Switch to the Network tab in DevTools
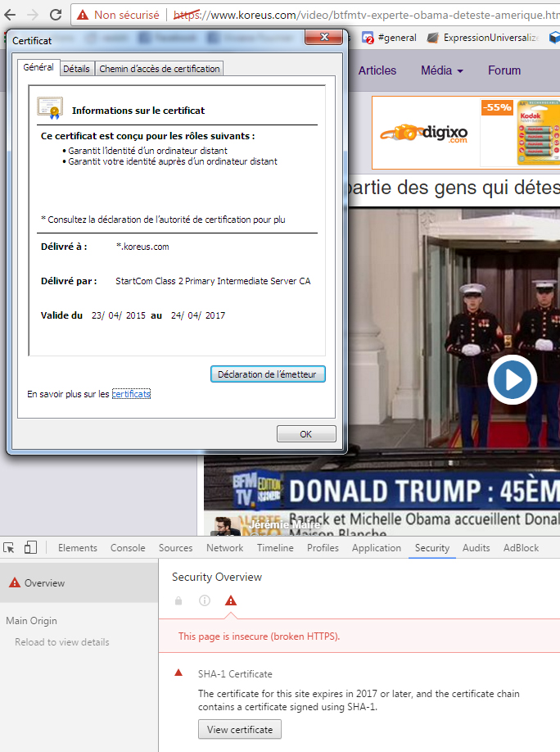The height and width of the screenshot is (752, 560). point(224,548)
